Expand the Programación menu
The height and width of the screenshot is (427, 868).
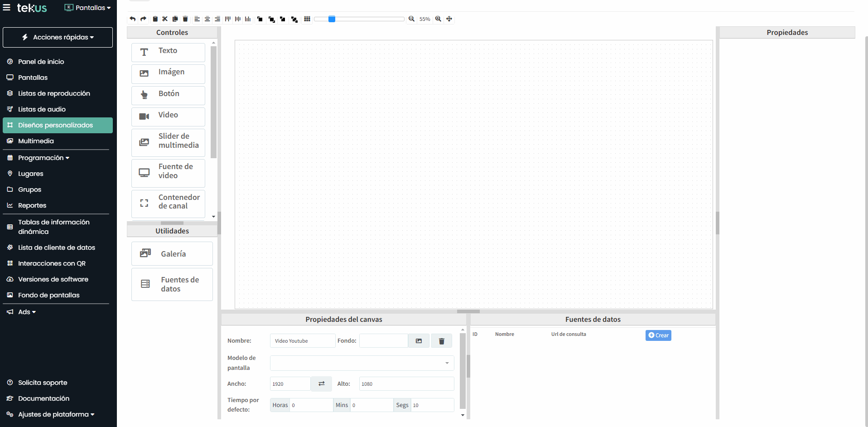coord(43,158)
